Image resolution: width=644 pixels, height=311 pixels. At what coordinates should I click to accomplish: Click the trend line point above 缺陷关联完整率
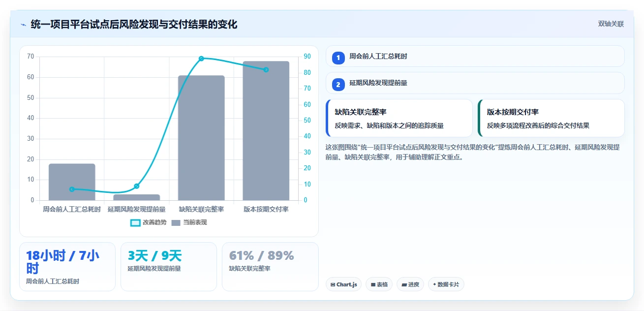point(201,59)
